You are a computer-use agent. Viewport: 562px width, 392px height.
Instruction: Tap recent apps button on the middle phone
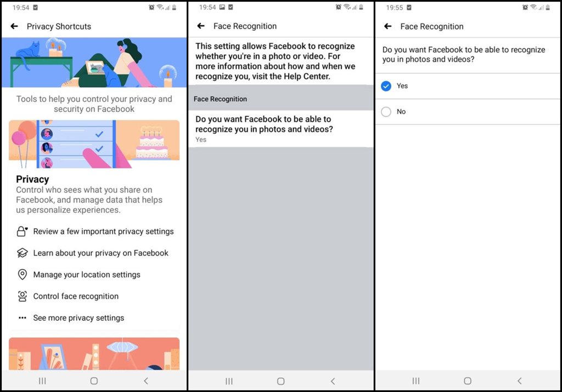click(229, 380)
